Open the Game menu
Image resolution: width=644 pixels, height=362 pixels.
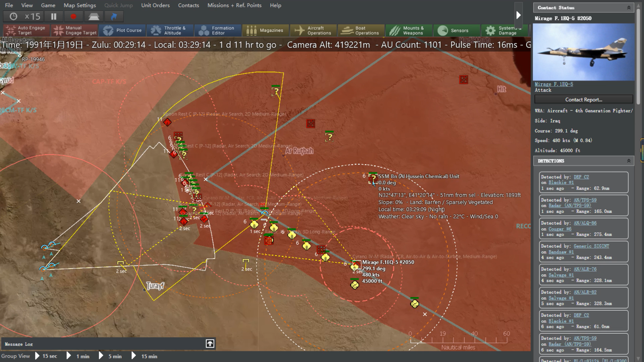pos(48,5)
